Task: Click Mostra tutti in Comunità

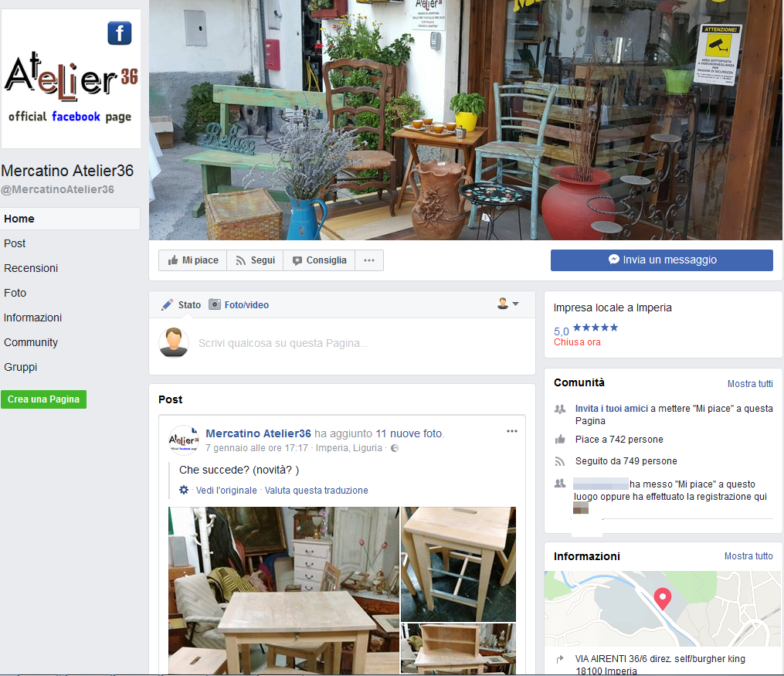Action: coord(750,384)
